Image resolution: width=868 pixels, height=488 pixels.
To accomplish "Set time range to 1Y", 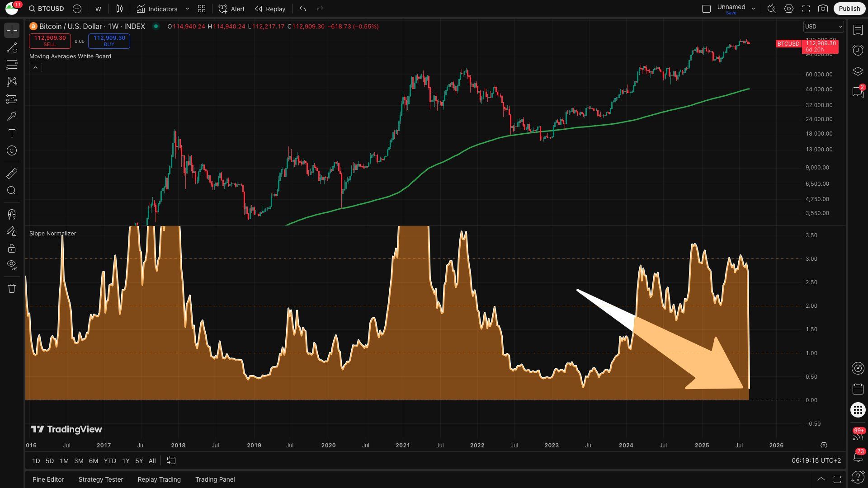I will pyautogui.click(x=126, y=461).
